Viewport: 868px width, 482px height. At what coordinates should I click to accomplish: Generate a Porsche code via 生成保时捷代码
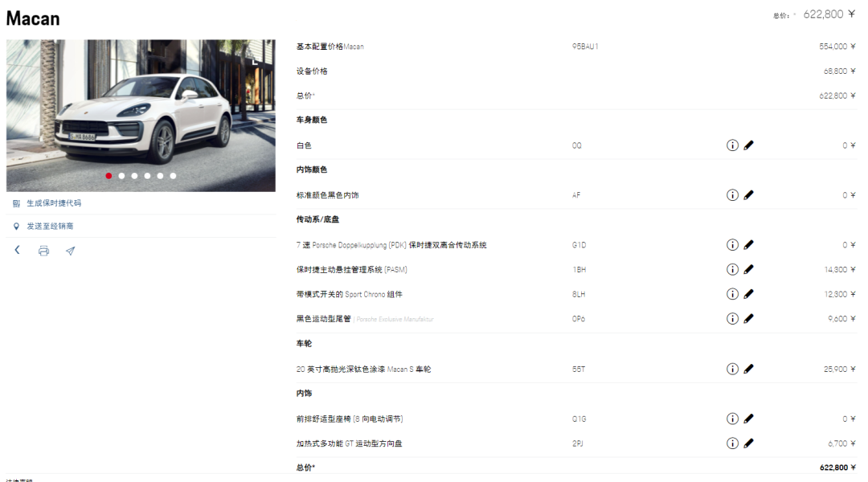click(54, 203)
